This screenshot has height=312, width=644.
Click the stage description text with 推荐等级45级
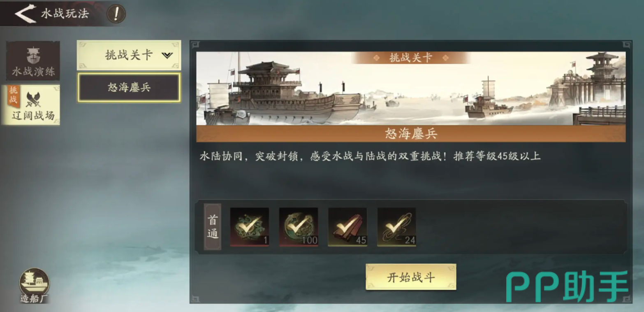click(x=370, y=156)
